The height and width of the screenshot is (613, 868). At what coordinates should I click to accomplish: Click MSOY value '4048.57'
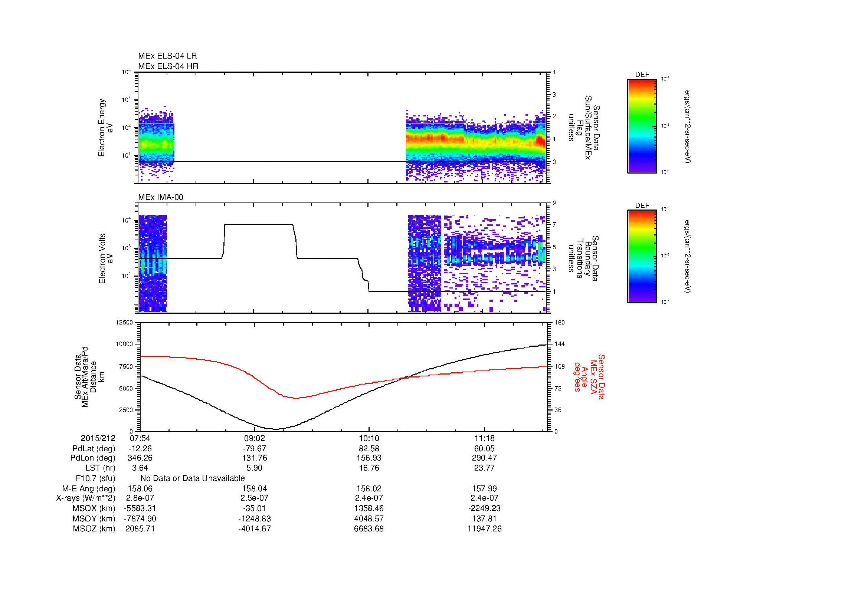point(369,518)
